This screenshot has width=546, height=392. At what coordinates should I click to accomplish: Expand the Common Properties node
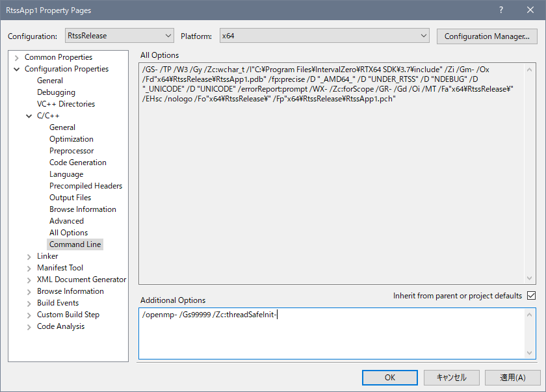click(18, 57)
